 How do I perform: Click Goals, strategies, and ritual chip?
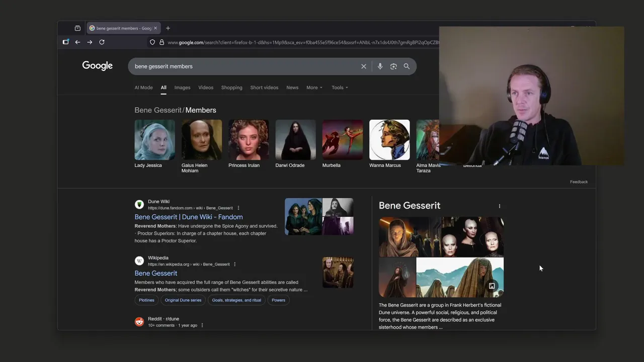pyautogui.click(x=236, y=300)
